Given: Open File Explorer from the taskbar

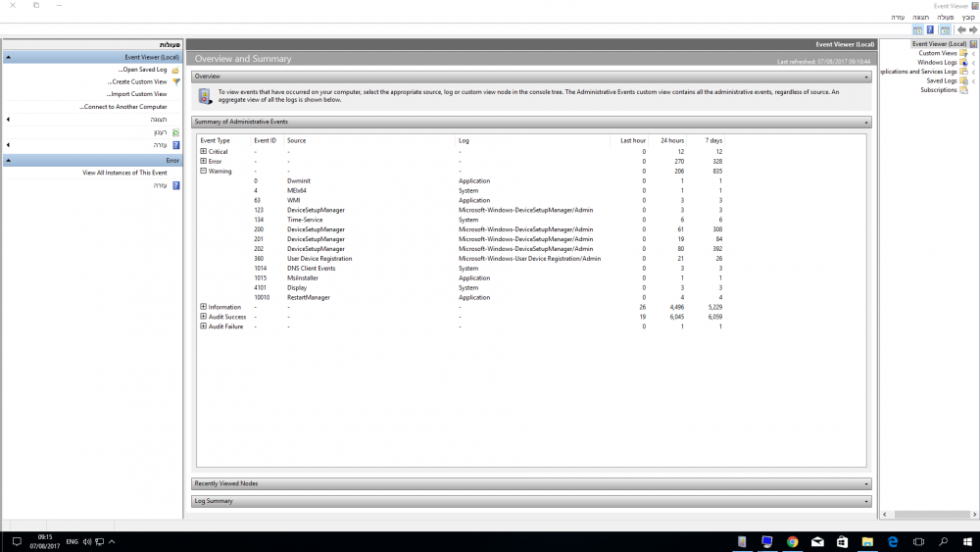Looking at the screenshot, I should 867,542.
